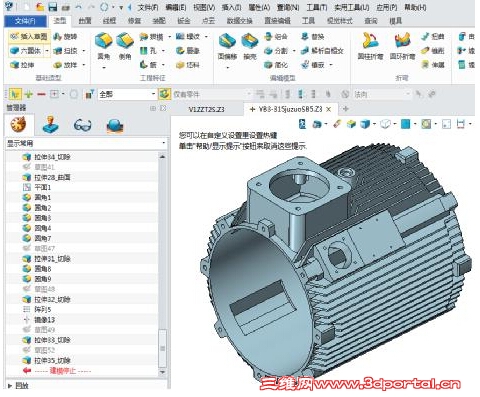This screenshot has width=480, height=397.
Task: Select the 筋 rib tool
Action: 148,65
